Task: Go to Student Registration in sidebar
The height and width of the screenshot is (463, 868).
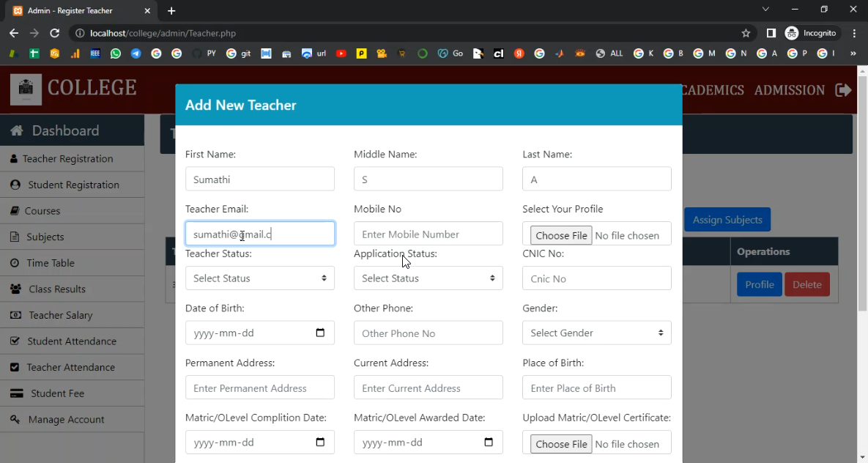Action: click(73, 185)
